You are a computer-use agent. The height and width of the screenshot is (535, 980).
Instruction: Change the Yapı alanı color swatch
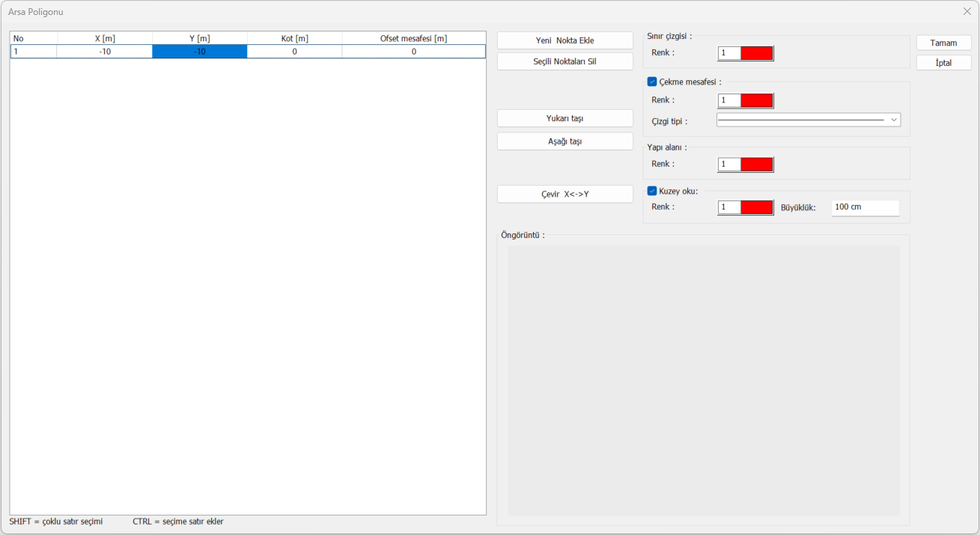(756, 164)
